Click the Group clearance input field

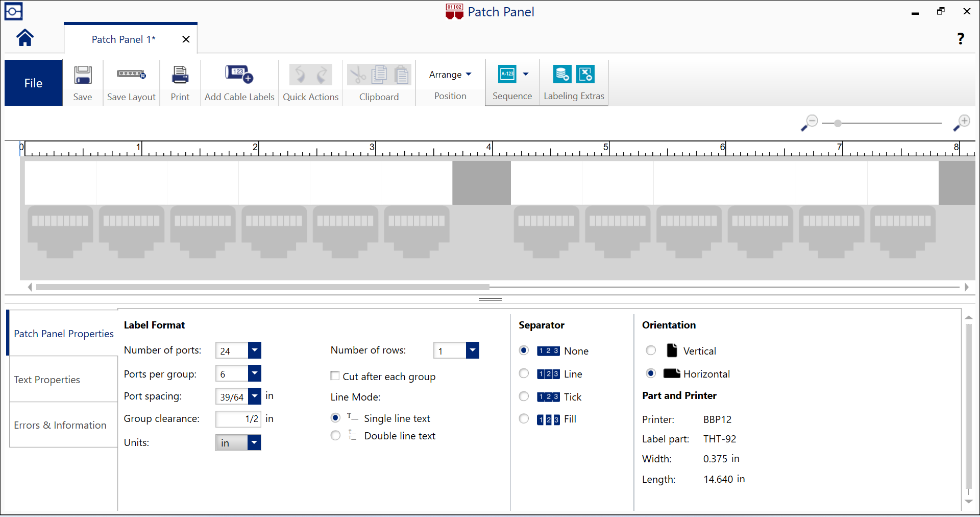coord(238,419)
